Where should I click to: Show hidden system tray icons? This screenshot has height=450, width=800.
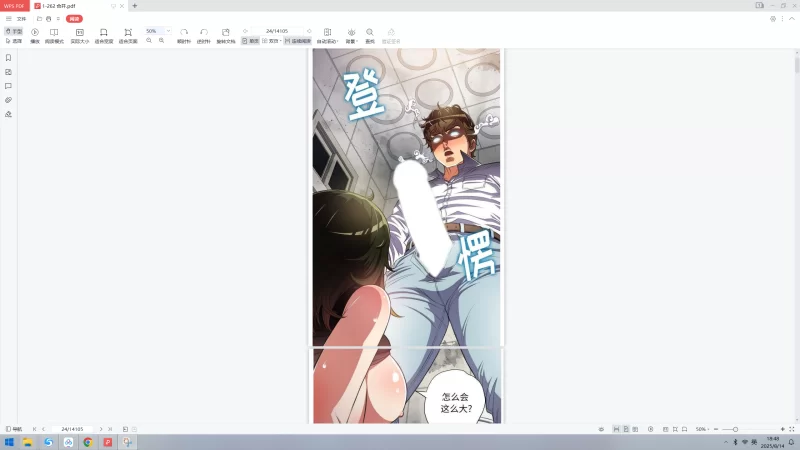coord(726,442)
